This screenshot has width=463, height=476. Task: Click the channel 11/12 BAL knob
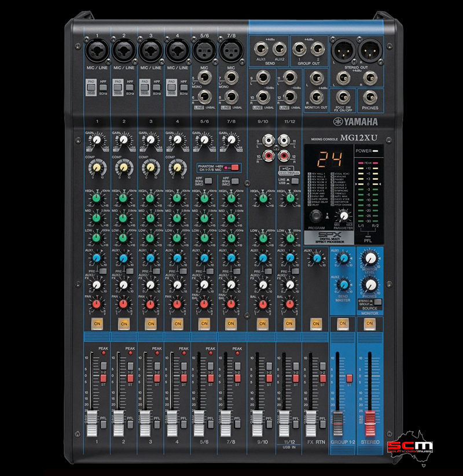pos(289,304)
